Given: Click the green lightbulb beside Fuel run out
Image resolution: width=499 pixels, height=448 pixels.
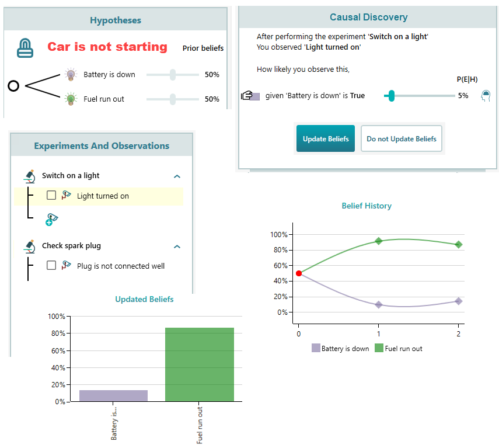Looking at the screenshot, I should tap(71, 99).
